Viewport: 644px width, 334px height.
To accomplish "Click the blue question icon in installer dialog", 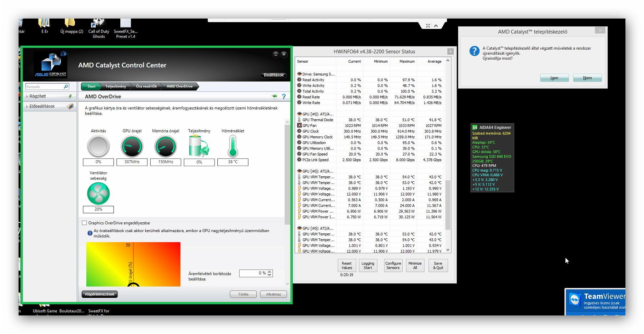I will coord(474,51).
